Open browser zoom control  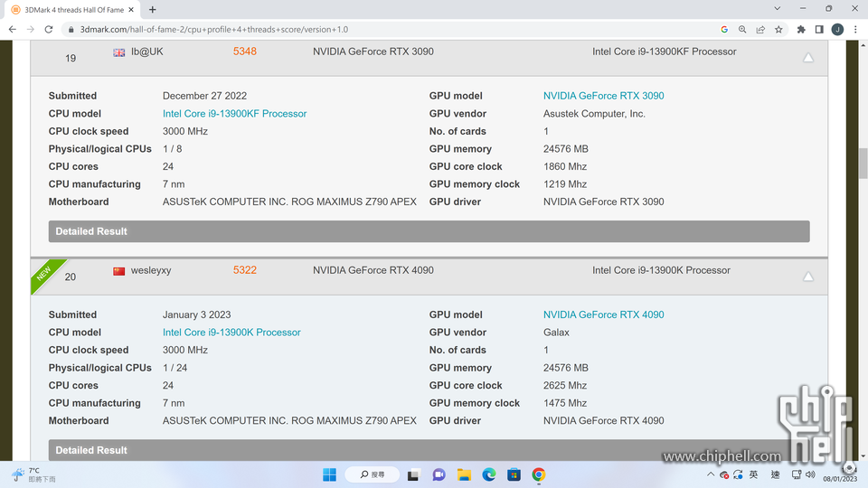point(742,29)
